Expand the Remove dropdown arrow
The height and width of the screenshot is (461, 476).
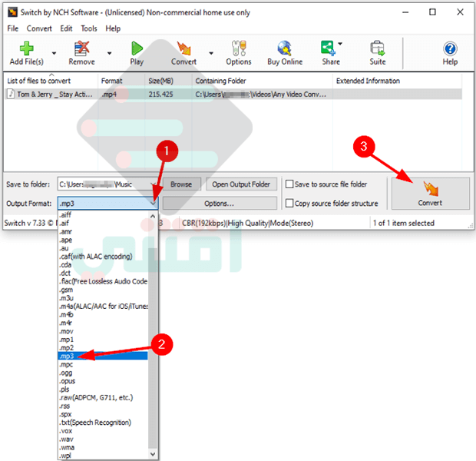pos(109,53)
